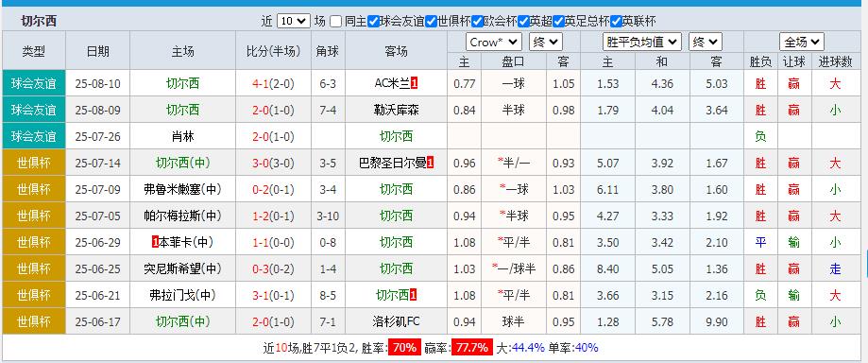This screenshot has width=868, height=363.
Task: Click the 切尔西 section title
Action: 39,22
